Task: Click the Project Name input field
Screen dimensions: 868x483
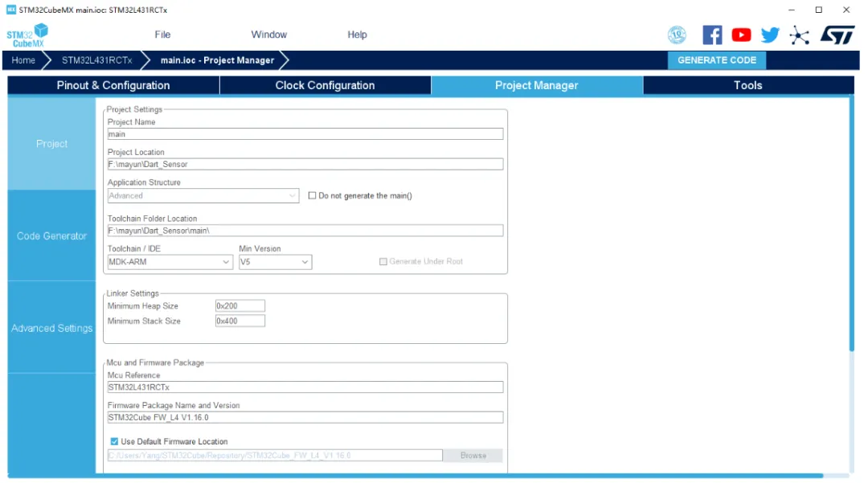Action: (305, 134)
